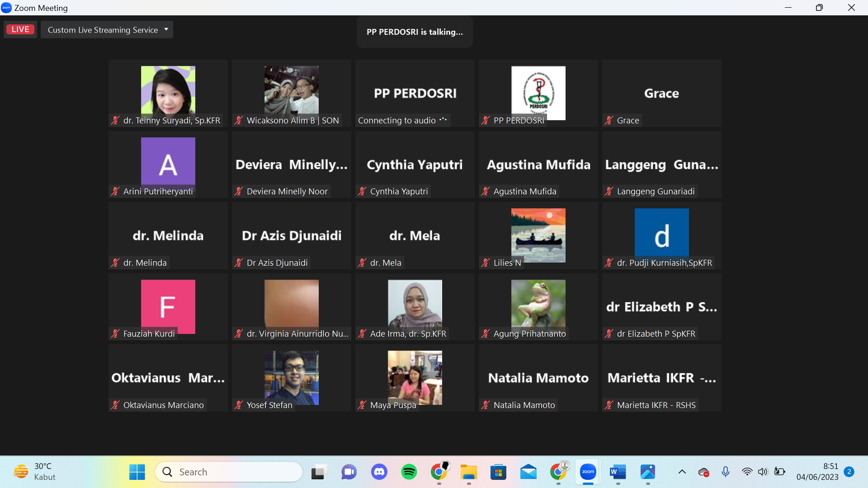Click the Zoom app taskbar icon

coord(588,472)
